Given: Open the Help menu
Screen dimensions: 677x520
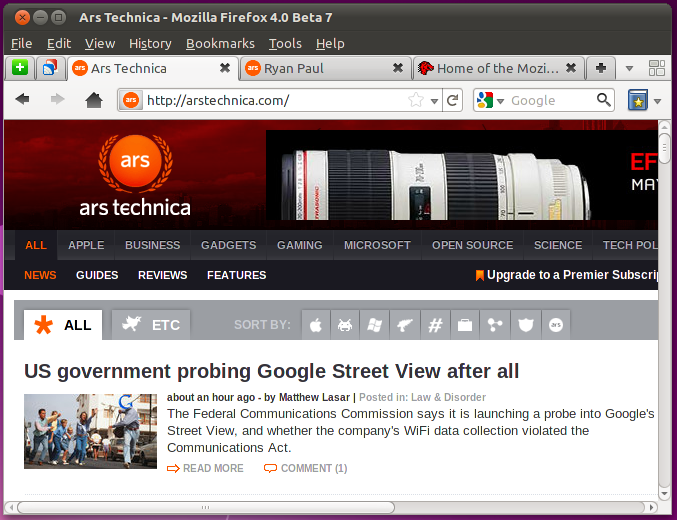Looking at the screenshot, I should [x=330, y=43].
